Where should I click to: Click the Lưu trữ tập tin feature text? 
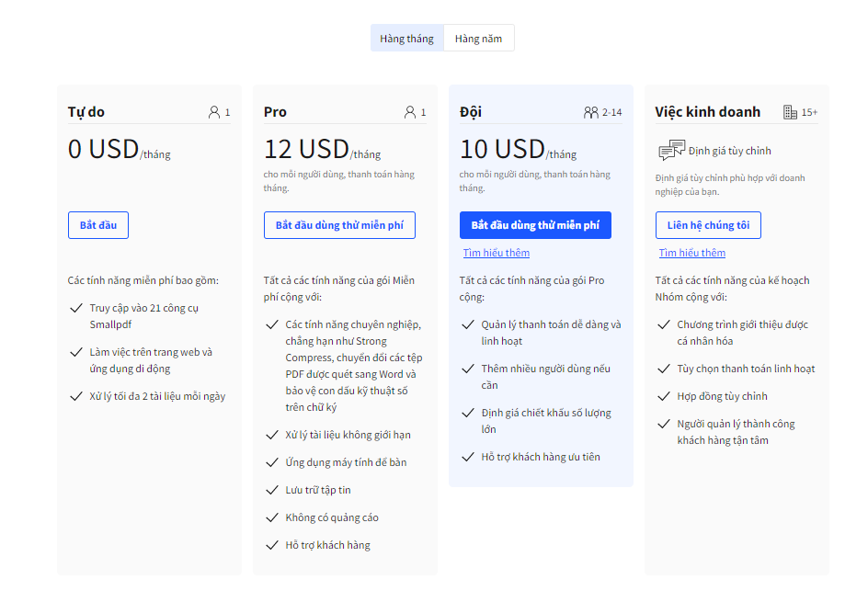(x=318, y=490)
